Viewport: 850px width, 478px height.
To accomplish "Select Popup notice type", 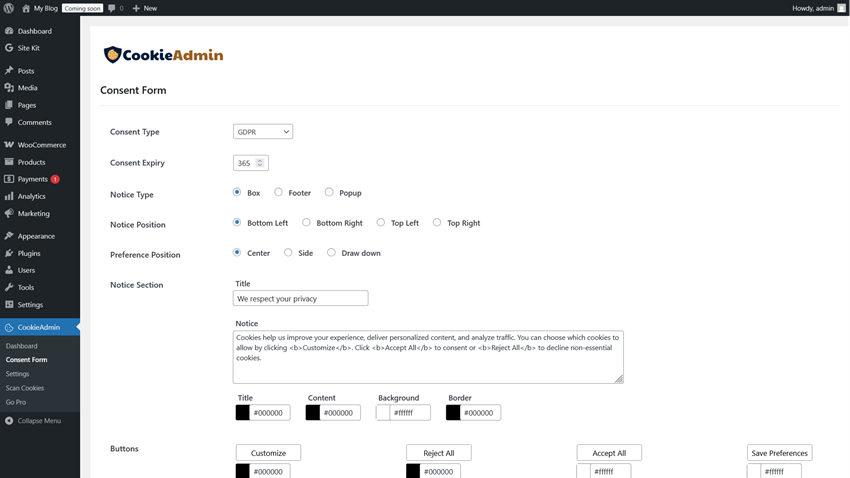I will click(x=329, y=192).
